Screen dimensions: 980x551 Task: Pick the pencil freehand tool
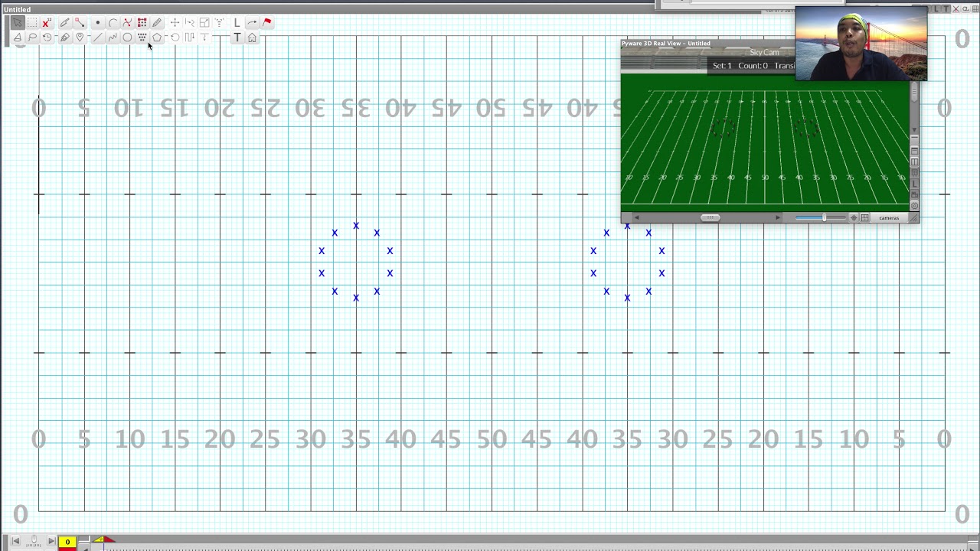pos(156,22)
